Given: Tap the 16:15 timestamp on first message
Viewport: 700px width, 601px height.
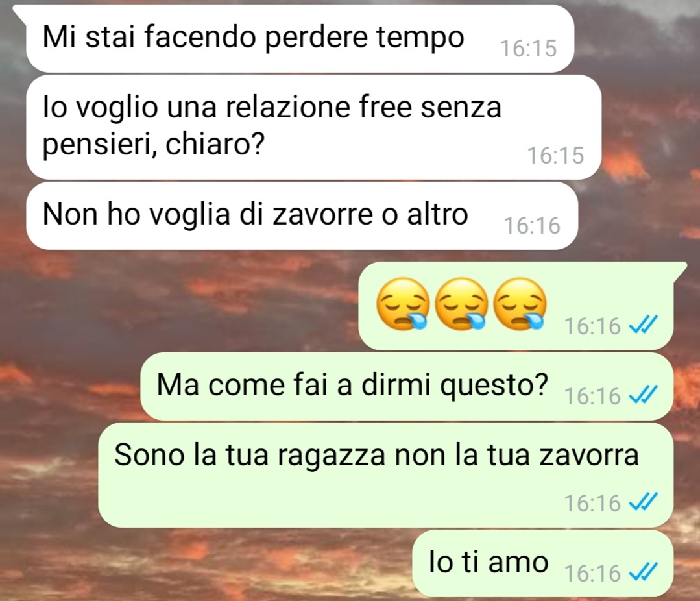Looking at the screenshot, I should (529, 48).
